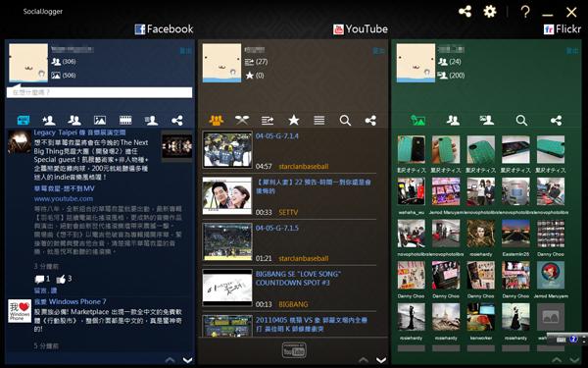Open www.youtube.com link in Facebook post
Image resolution: width=588 pixels, height=368 pixels.
coord(64,198)
